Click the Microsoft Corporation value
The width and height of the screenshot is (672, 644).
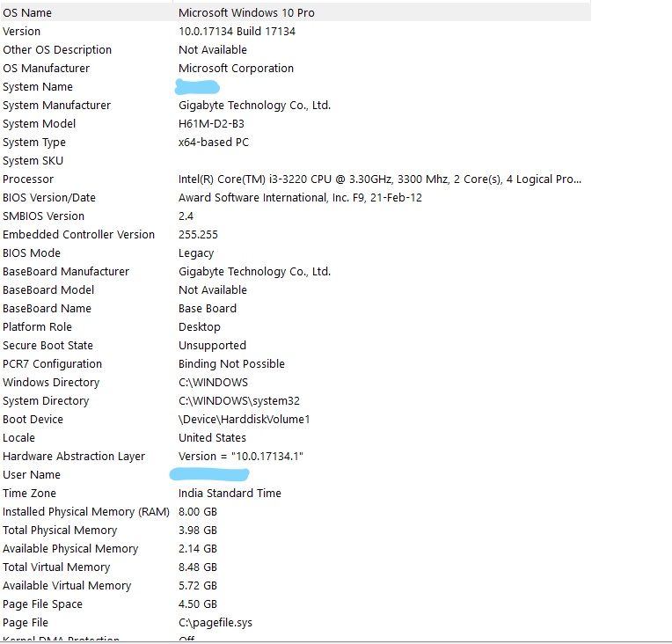pyautogui.click(x=236, y=68)
